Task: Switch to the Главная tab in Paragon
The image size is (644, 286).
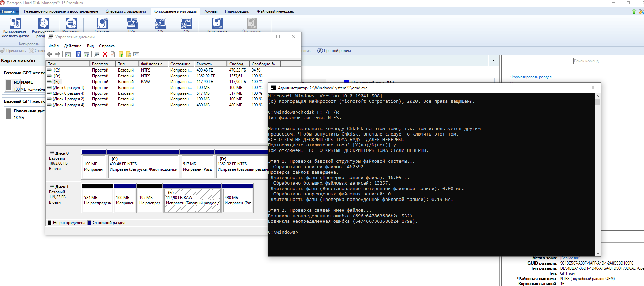Action: click(x=9, y=11)
